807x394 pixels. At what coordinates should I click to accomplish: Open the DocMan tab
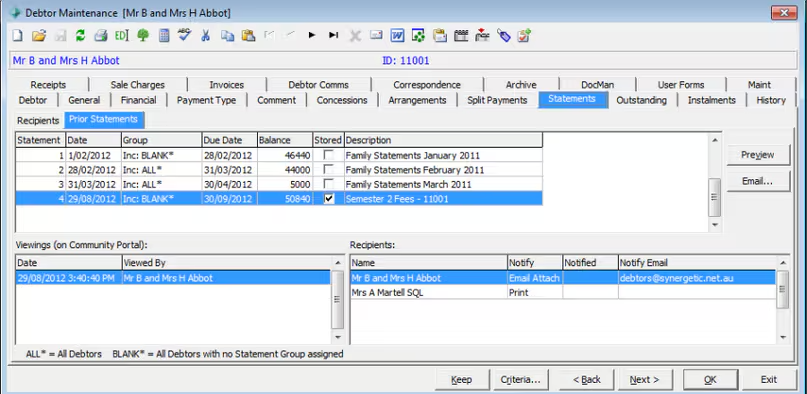pos(598,85)
